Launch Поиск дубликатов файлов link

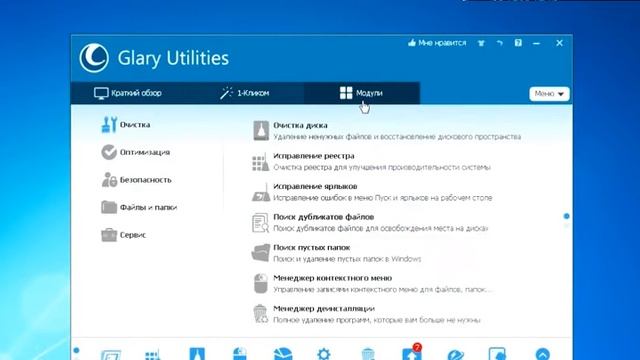click(x=324, y=217)
